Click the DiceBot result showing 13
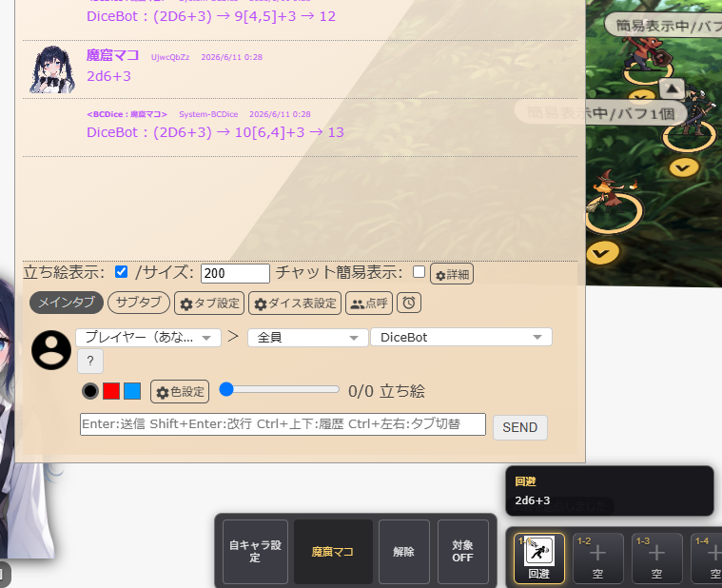 tap(216, 132)
